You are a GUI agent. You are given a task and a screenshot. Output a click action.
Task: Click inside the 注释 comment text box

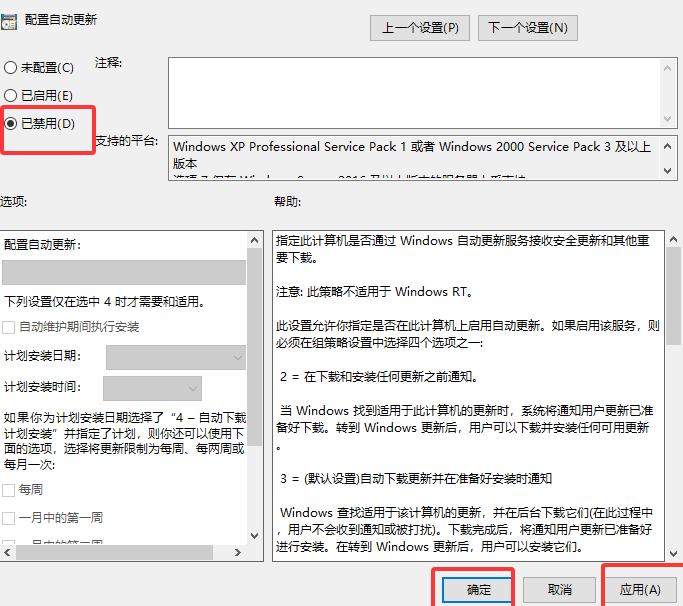click(414, 93)
